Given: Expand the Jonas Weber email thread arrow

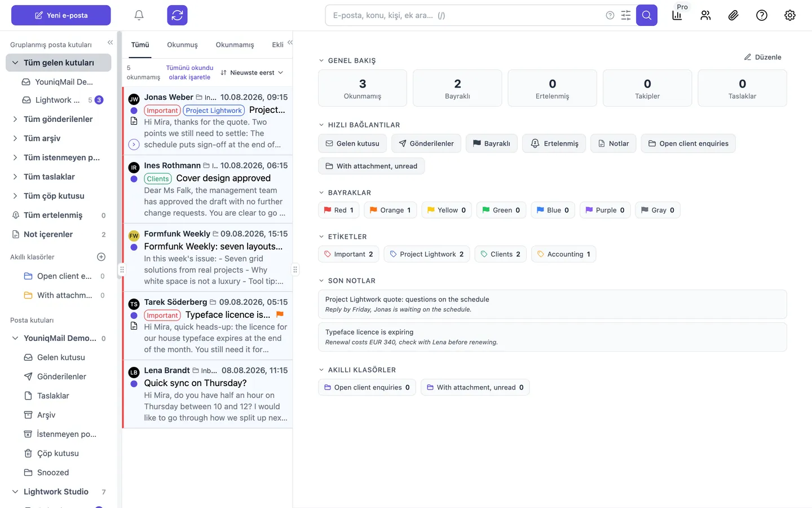Looking at the screenshot, I should coord(134,144).
